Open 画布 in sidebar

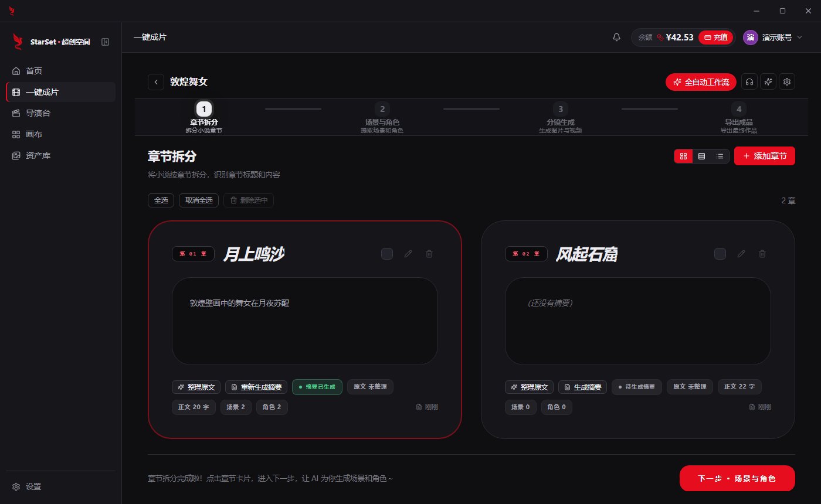tap(60, 134)
